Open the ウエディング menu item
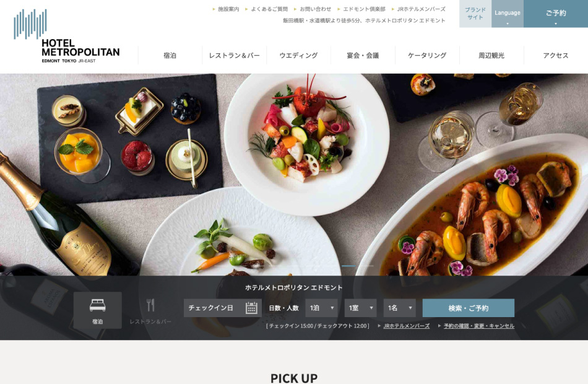Screen dimensions: 588x384 (x=298, y=56)
